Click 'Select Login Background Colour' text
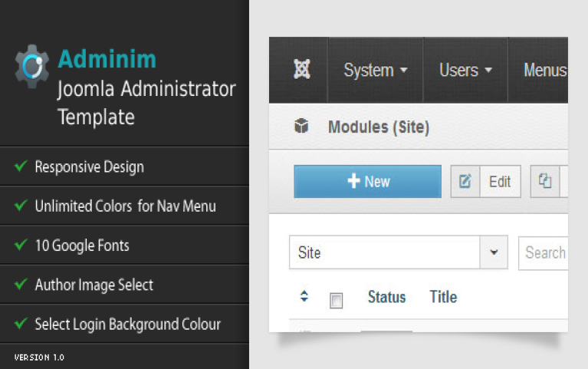The image size is (588, 369). [128, 325]
